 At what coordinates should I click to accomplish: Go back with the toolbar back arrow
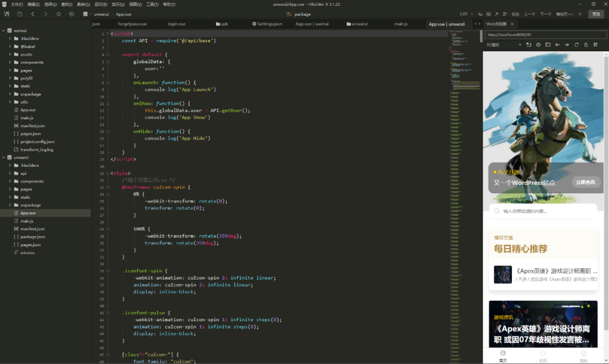[33, 14]
